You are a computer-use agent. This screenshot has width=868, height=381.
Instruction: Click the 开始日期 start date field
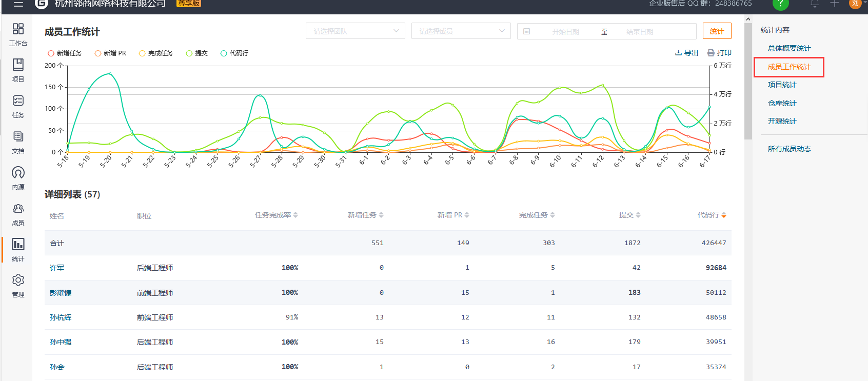(565, 31)
